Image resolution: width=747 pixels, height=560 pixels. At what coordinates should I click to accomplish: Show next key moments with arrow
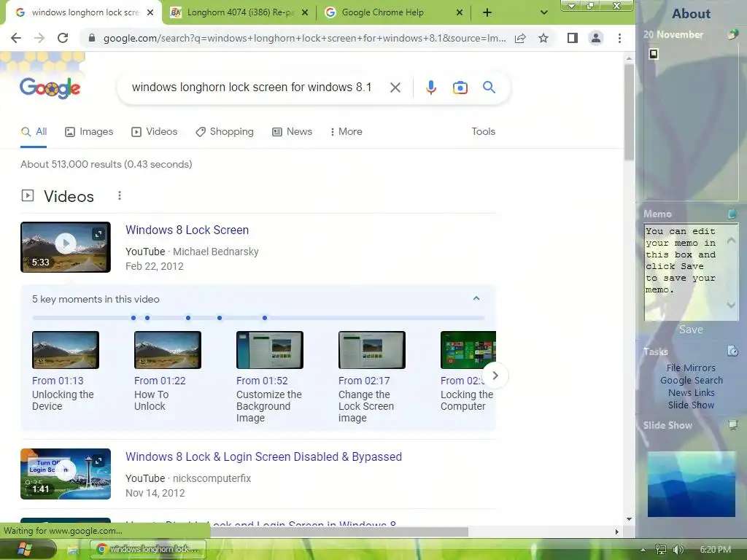point(495,376)
